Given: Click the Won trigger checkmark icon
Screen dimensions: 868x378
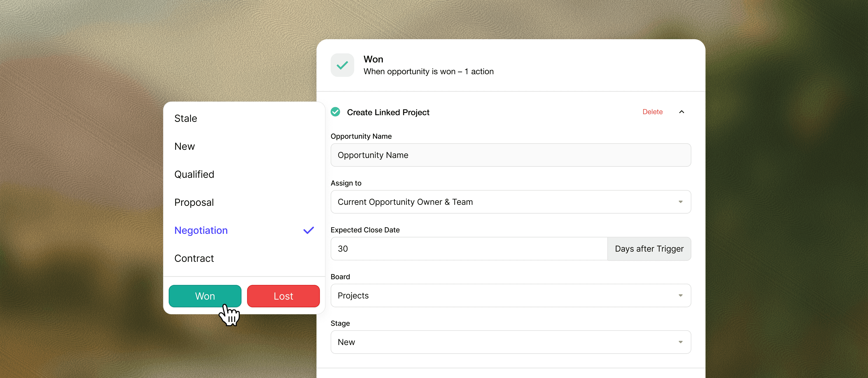Looking at the screenshot, I should pos(342,65).
